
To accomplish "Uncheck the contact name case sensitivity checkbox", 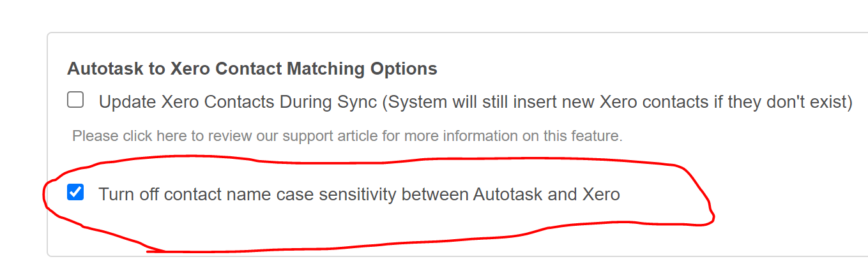I will 75,192.
